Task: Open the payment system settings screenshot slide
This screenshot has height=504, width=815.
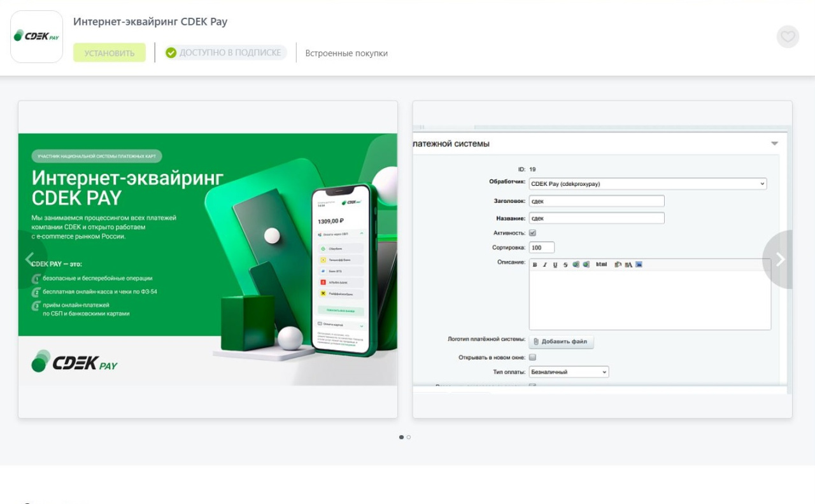Action: 602,259
